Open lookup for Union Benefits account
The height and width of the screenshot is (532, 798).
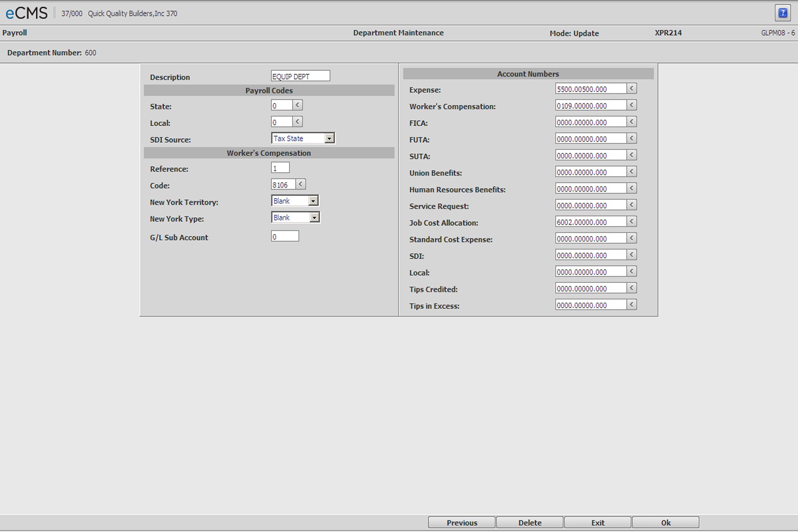631,172
